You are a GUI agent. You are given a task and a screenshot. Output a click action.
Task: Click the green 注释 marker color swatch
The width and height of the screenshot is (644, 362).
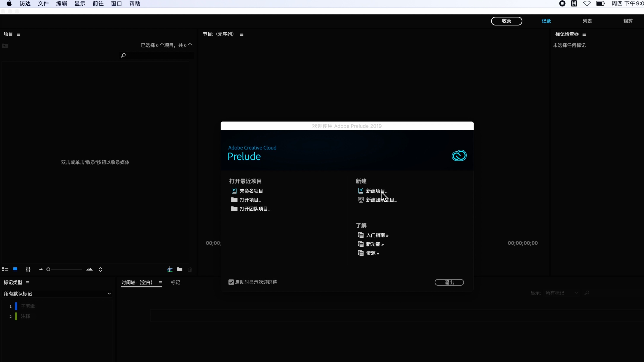pyautogui.click(x=16, y=316)
